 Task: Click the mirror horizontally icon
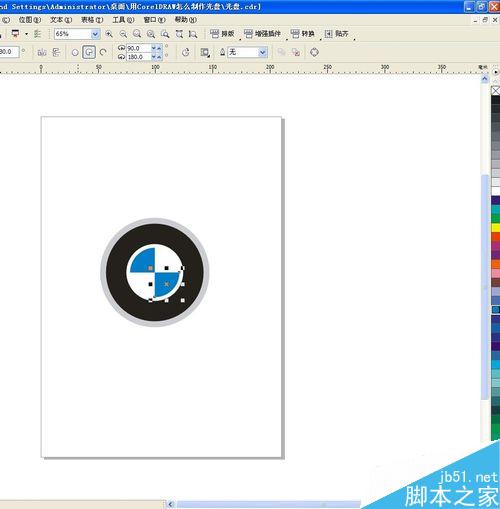[x=42, y=52]
